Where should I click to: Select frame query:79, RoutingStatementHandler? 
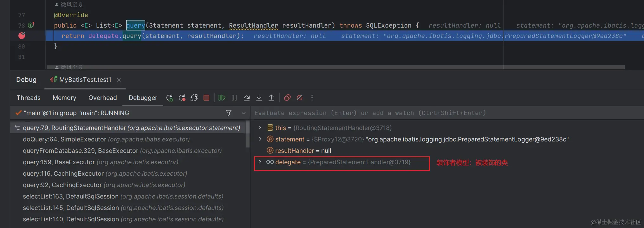click(129, 128)
